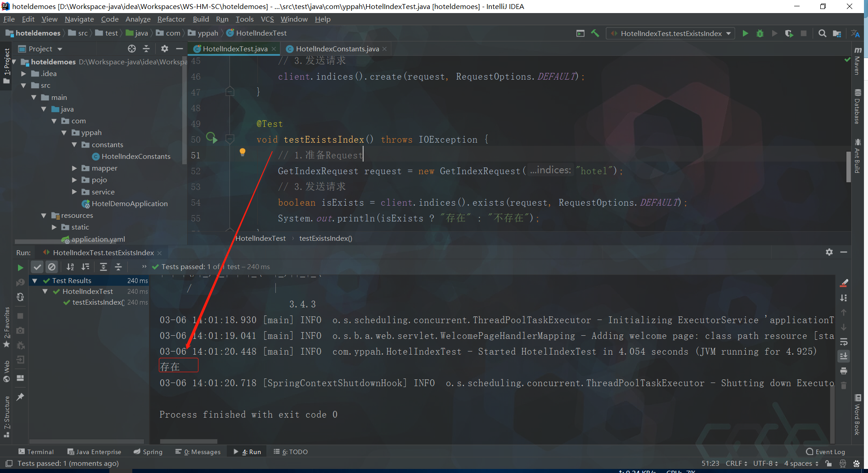Image resolution: width=868 pixels, height=473 pixels.
Task: Open the Ant Build side panel
Action: [858, 156]
